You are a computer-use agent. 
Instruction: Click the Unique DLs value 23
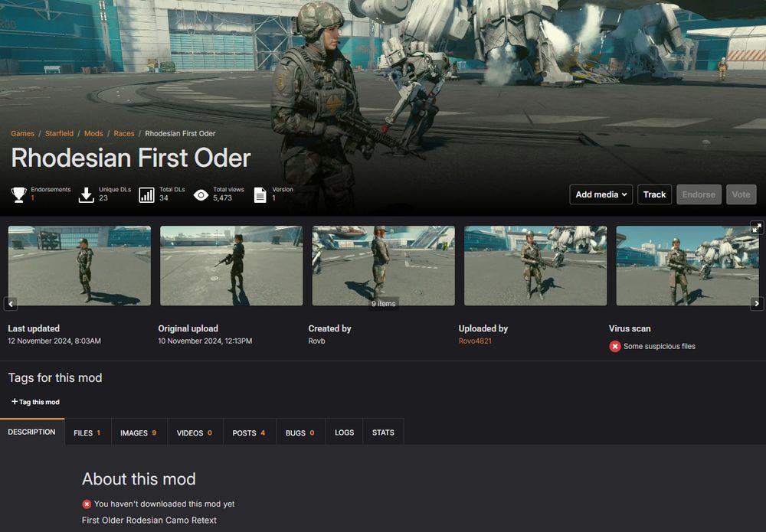click(103, 197)
